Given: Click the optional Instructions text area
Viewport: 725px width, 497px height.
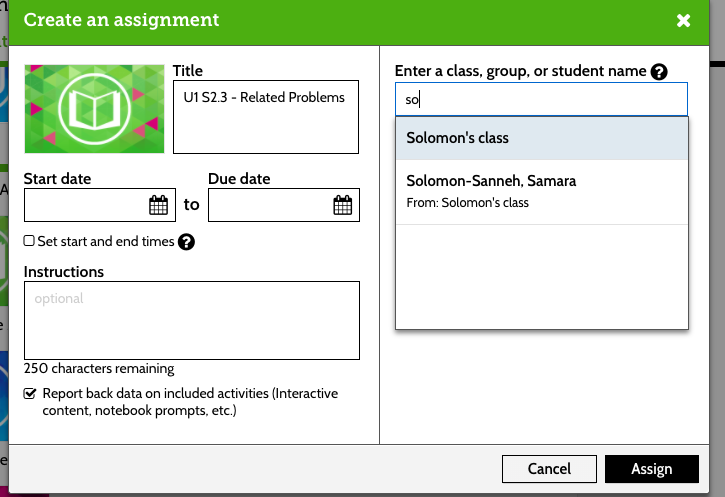Looking at the screenshot, I should coord(192,320).
